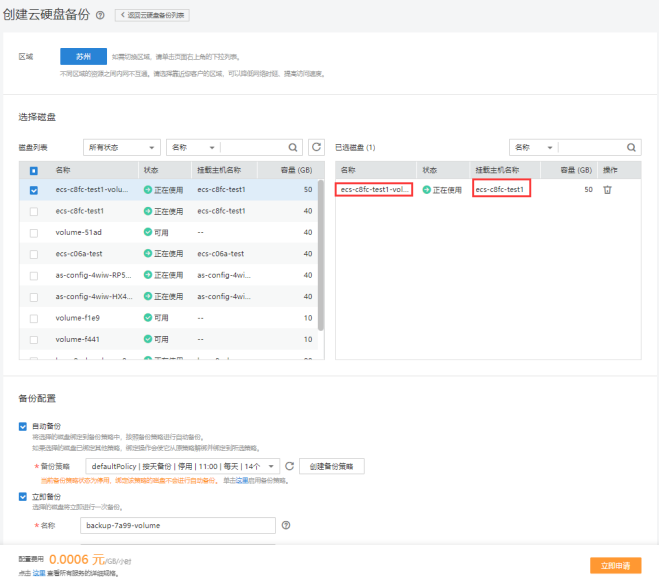660x580 pixels.
Task: Check the box for volume-f1e9
Action: (x=34, y=318)
